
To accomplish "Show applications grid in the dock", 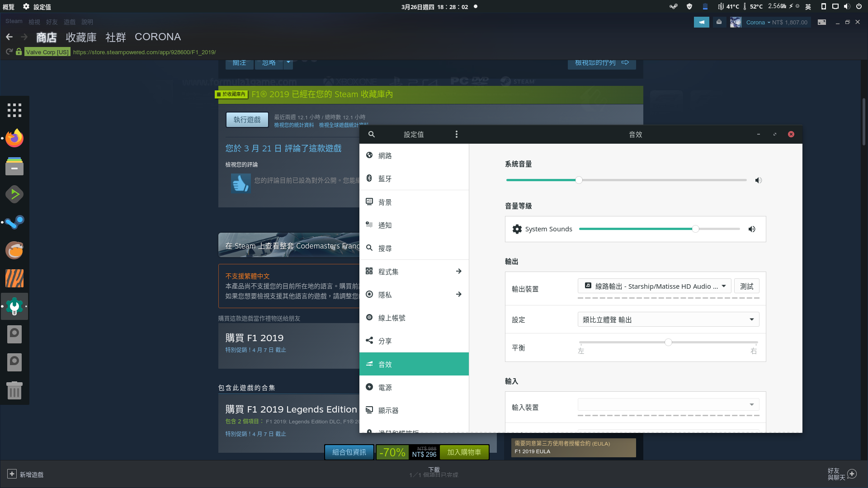I will (x=14, y=110).
